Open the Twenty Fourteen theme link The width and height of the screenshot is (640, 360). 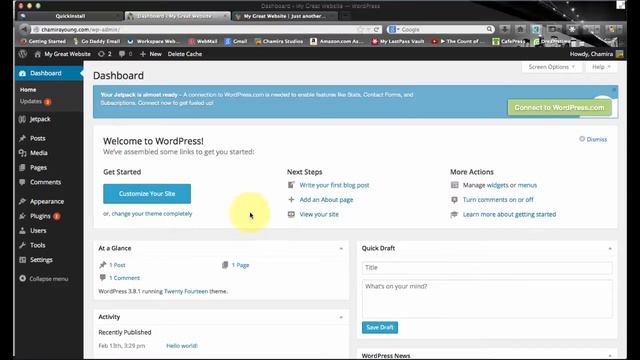(186, 291)
